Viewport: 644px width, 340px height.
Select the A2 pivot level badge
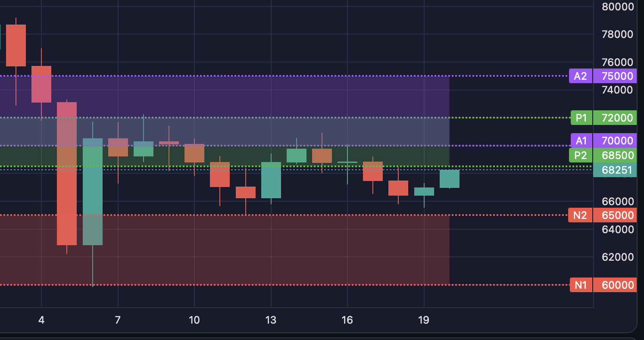[x=580, y=76]
